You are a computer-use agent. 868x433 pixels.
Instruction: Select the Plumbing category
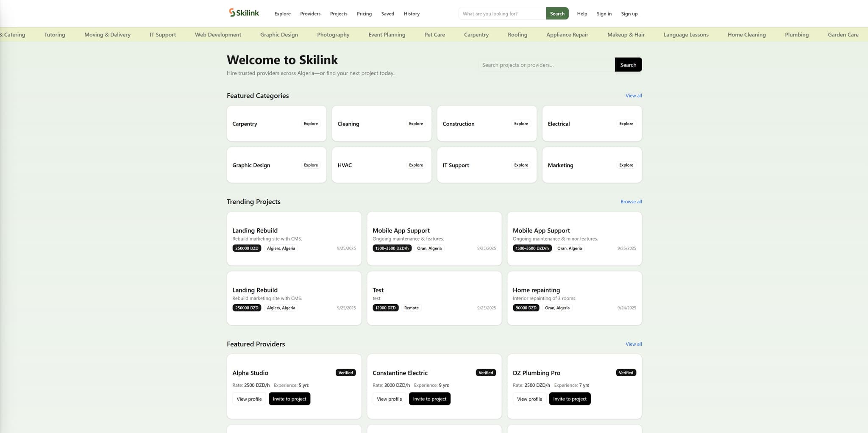click(796, 34)
